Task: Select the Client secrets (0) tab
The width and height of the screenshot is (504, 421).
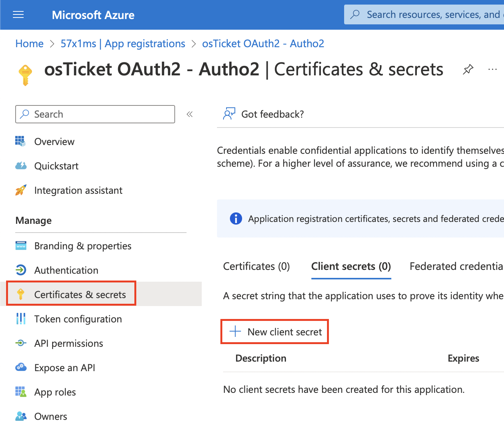Action: 351,266
